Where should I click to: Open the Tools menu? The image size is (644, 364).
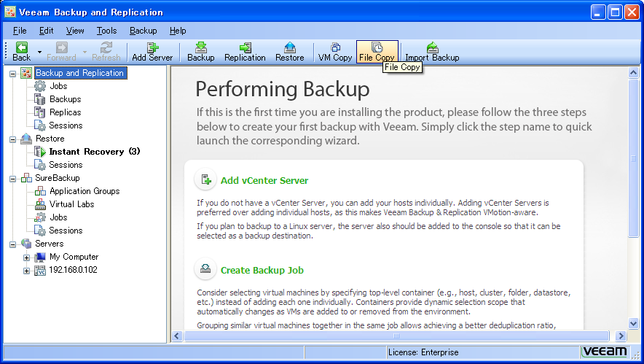pyautogui.click(x=106, y=31)
